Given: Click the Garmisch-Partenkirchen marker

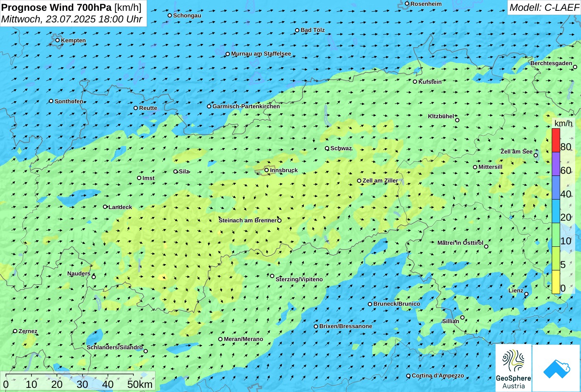Looking at the screenshot, I should (x=209, y=106).
